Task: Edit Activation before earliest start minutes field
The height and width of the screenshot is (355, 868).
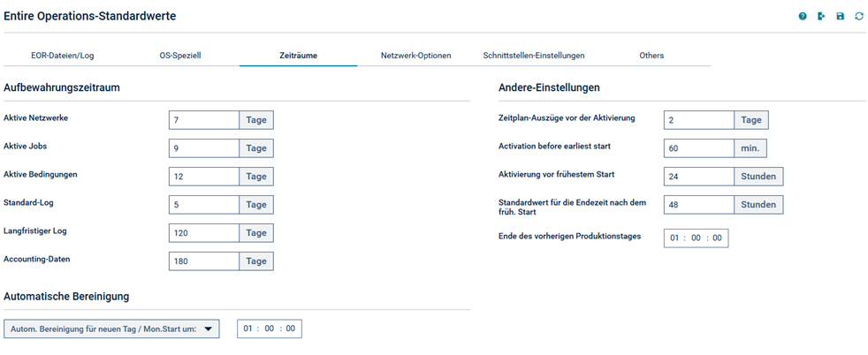Action: (698, 148)
